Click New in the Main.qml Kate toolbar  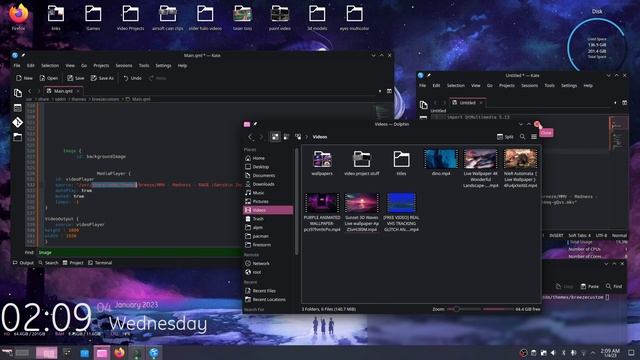24,78
